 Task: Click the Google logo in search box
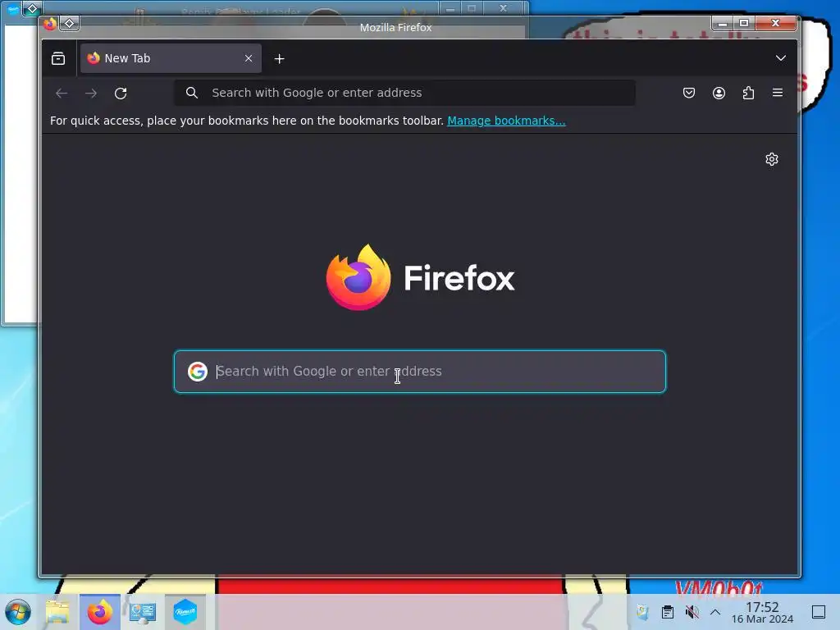[x=198, y=372]
